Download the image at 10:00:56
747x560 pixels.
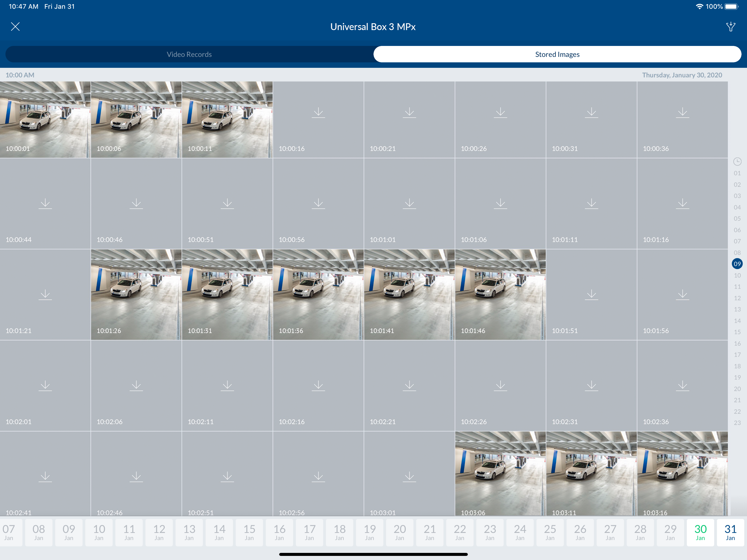(318, 204)
